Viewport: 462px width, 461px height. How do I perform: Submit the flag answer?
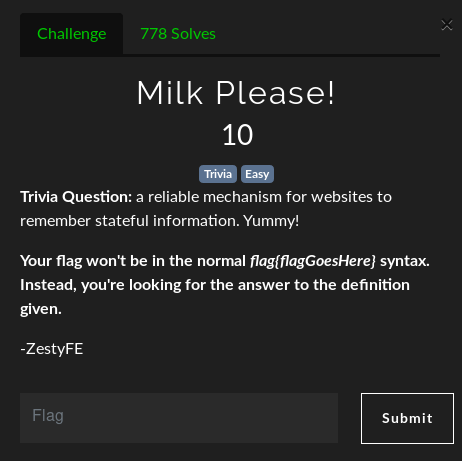(407, 418)
